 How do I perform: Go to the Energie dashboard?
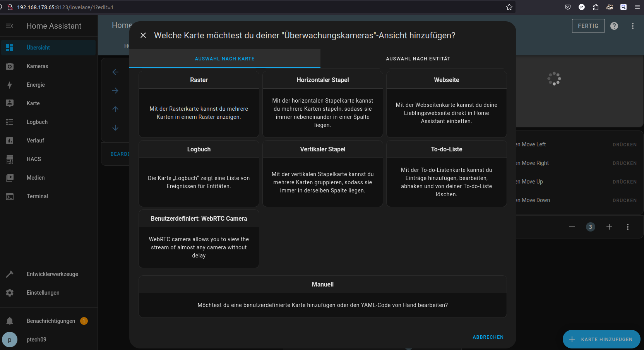[36, 85]
